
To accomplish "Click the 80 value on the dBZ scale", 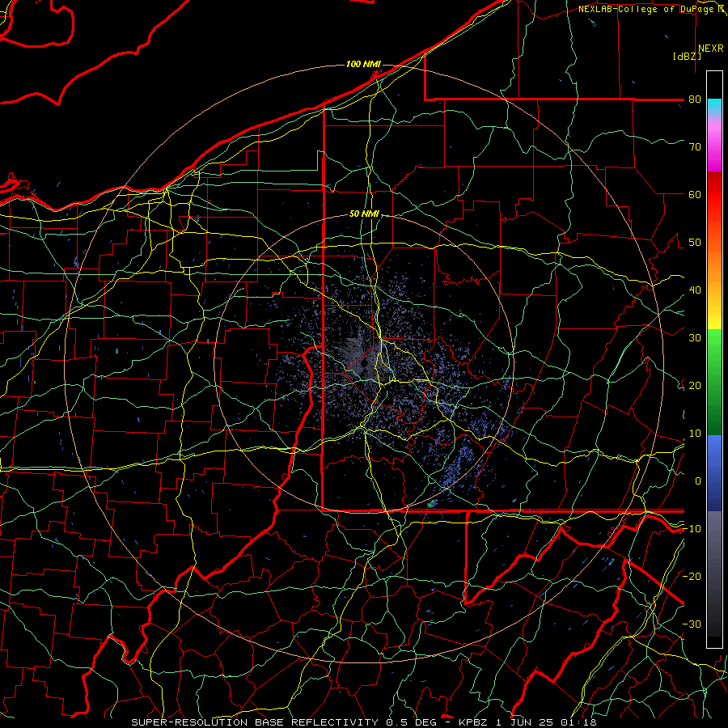I will [695, 99].
